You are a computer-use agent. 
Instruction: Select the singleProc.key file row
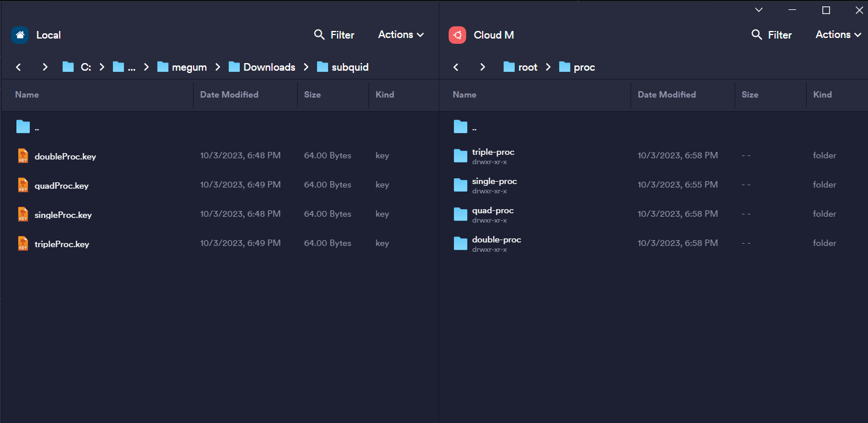tap(63, 214)
